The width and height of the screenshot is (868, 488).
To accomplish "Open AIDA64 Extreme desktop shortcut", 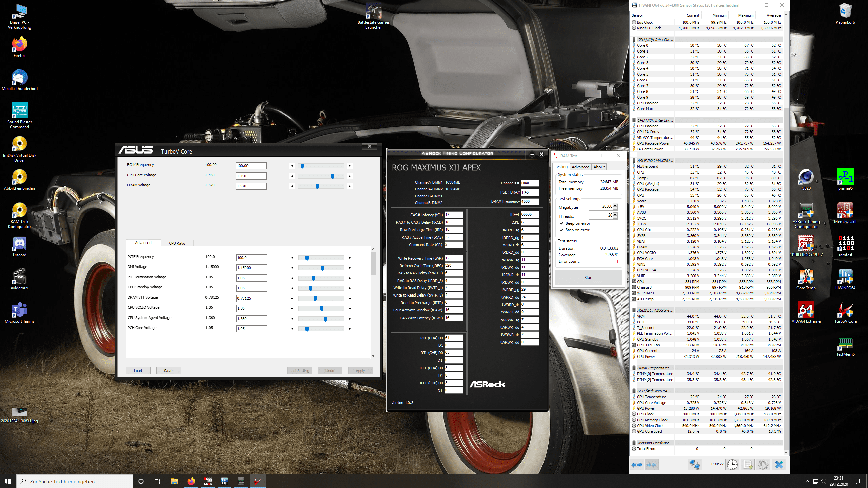I will point(806,313).
